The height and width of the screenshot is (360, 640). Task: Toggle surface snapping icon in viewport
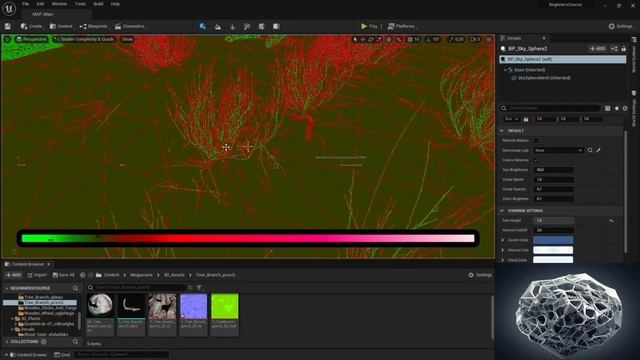click(399, 39)
